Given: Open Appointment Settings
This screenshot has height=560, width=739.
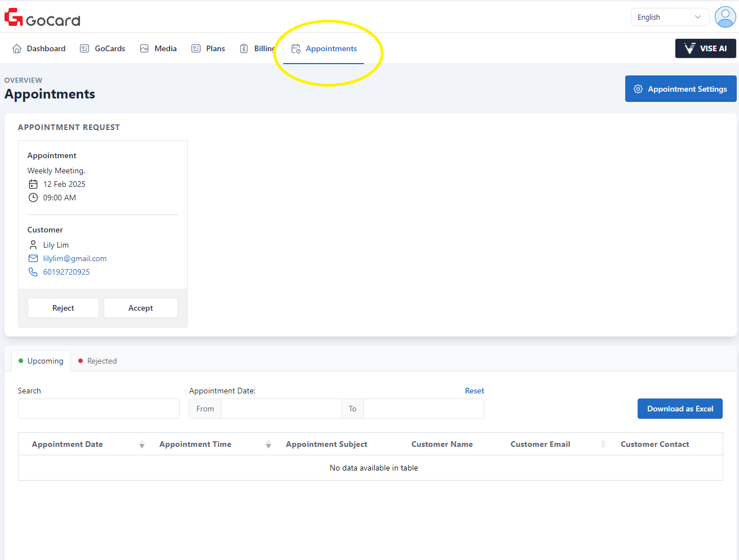Looking at the screenshot, I should (680, 89).
